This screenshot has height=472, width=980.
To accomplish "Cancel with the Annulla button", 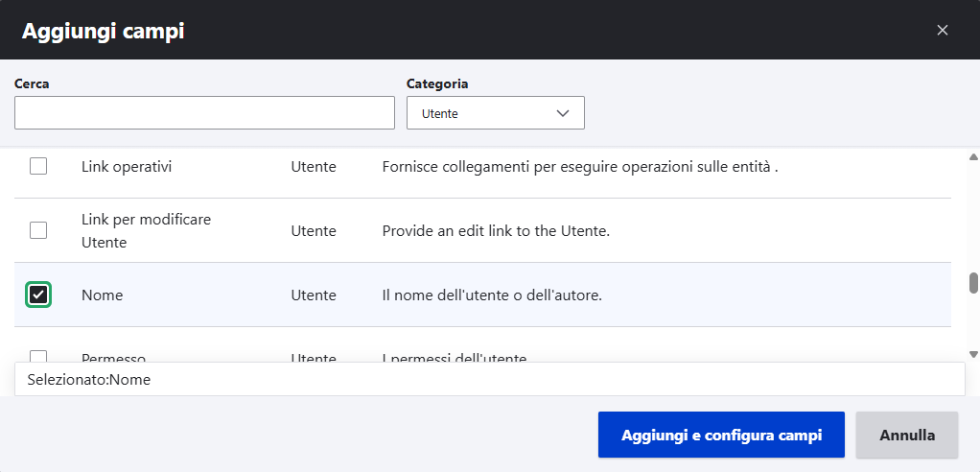I will point(906,435).
